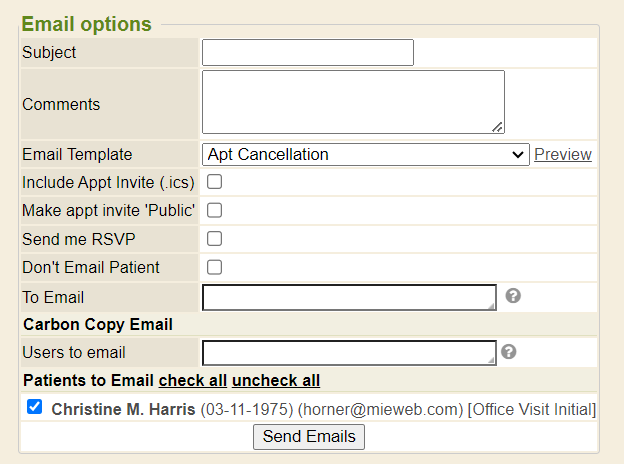Tick the Don't Email Patient checkbox
This screenshot has width=624, height=464.
[x=214, y=267]
